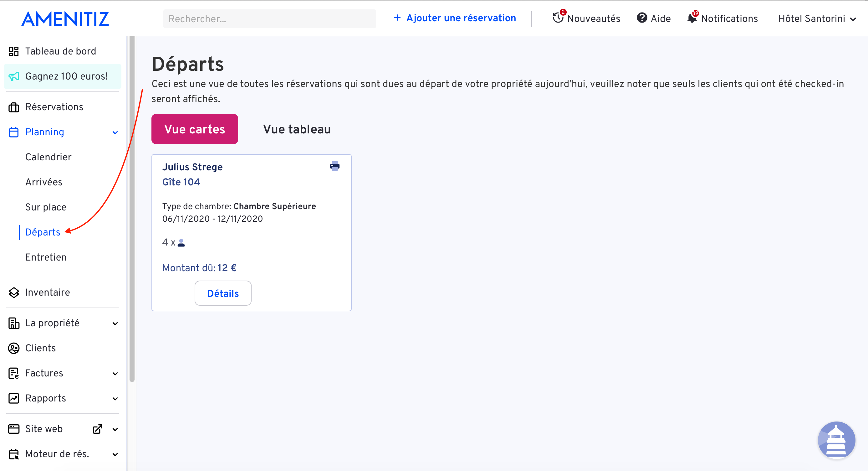Click the printer icon on Julius Strege card
Screen dimensions: 868x471
coord(334,166)
